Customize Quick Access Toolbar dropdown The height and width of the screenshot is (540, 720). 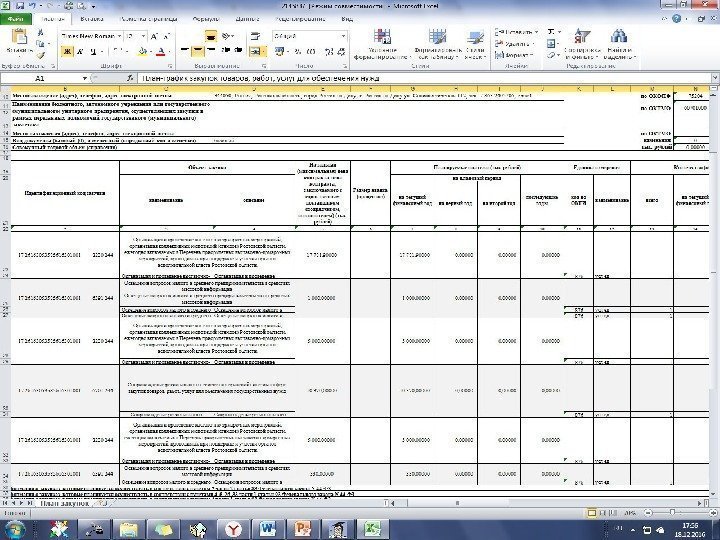click(93, 6)
